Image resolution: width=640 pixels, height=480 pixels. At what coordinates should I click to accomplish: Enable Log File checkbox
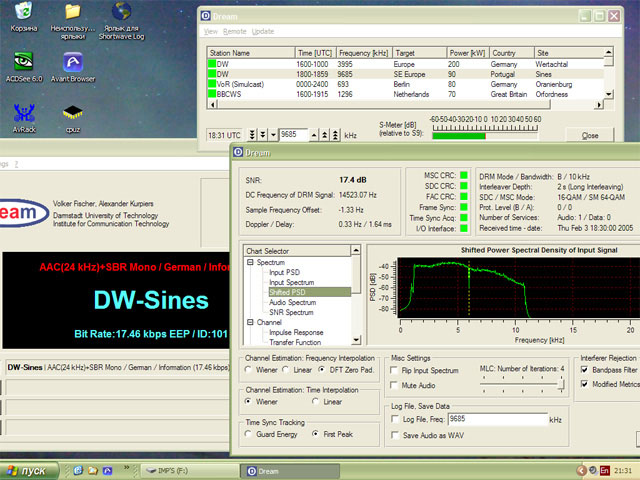pyautogui.click(x=395, y=419)
